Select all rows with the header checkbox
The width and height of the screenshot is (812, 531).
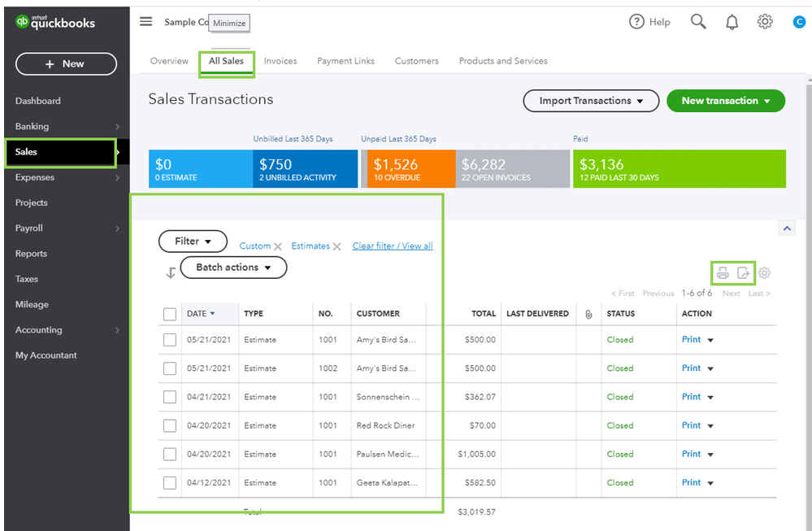(x=169, y=314)
